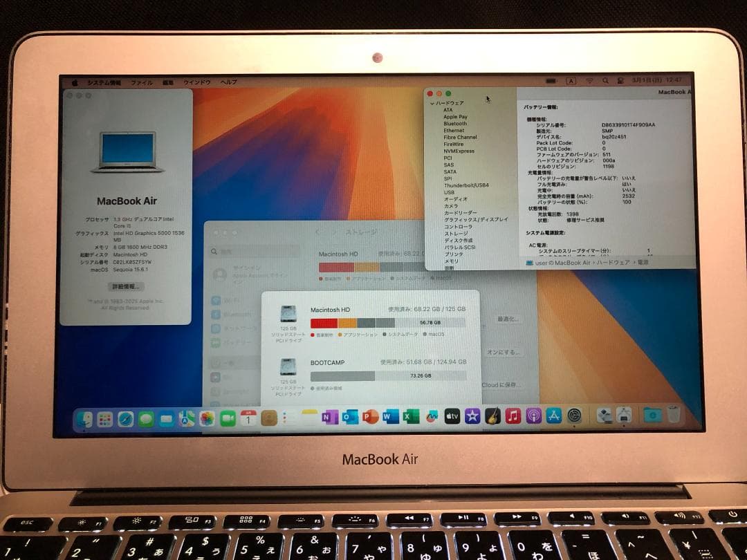Screen dimensions: 747x560
Task: Select USB in the hardware list
Action: (x=449, y=192)
